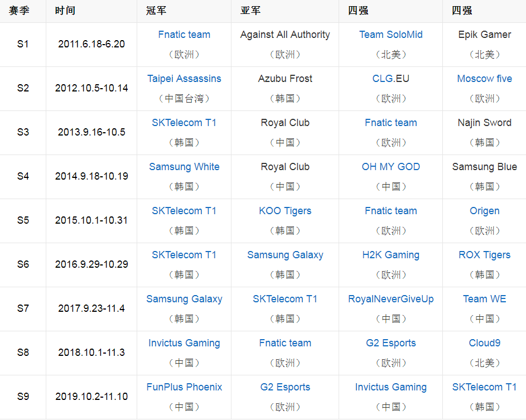Click Royal Club in the S3 row
This screenshot has height=420, width=526.
pos(285,123)
